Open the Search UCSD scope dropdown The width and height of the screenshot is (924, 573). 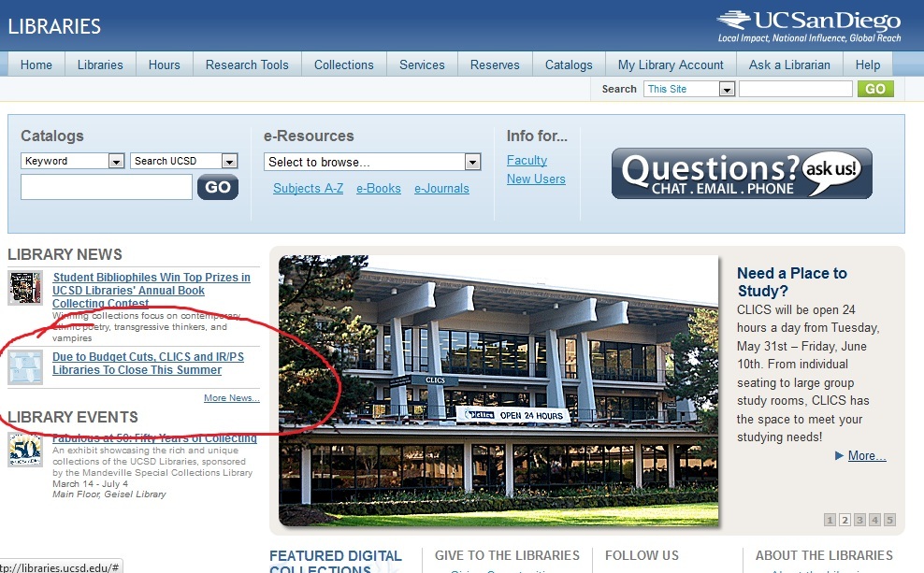point(230,161)
